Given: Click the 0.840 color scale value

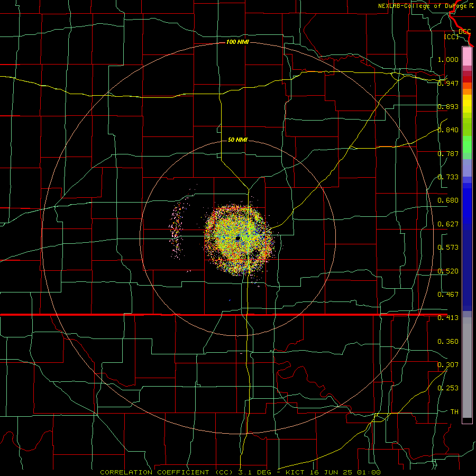Looking at the screenshot, I should (x=448, y=130).
